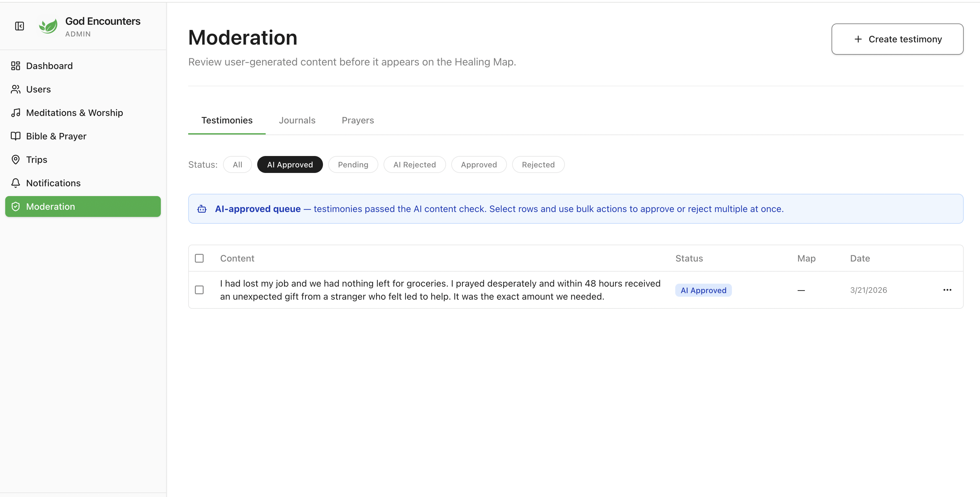Switch to the Journals tab

[x=297, y=120]
